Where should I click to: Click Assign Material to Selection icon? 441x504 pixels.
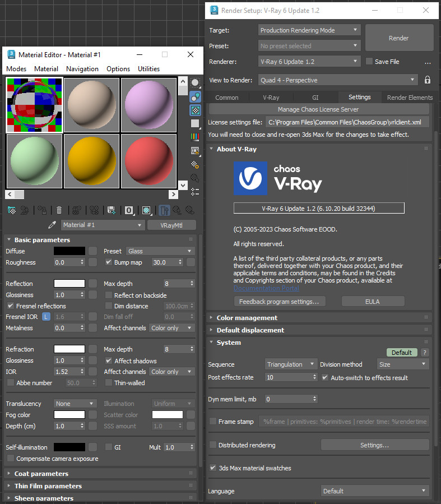click(x=42, y=210)
